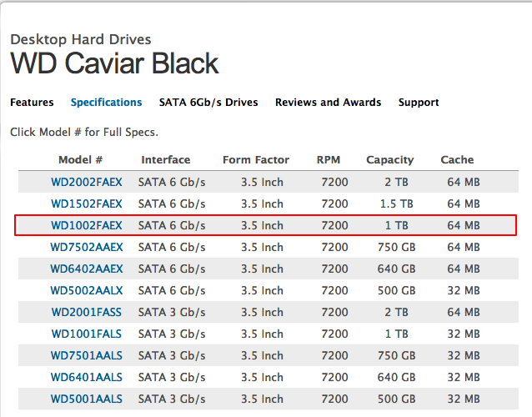The image size is (532, 417).
Task: Click 1 TB capacity in WD1002FAEX row
Action: (x=397, y=226)
